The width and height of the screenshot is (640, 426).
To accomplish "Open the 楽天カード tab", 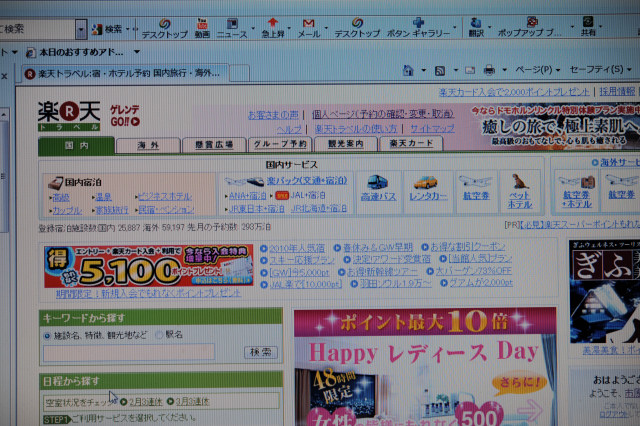I will click(411, 143).
